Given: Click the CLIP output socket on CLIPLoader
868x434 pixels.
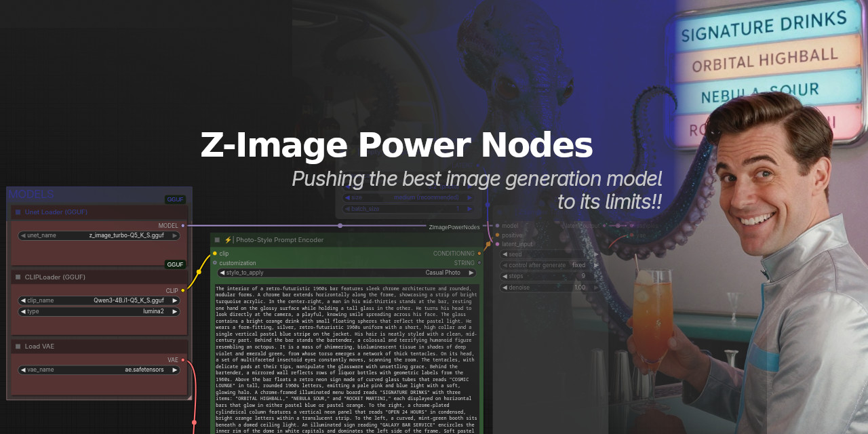Looking at the screenshot, I should [x=182, y=290].
